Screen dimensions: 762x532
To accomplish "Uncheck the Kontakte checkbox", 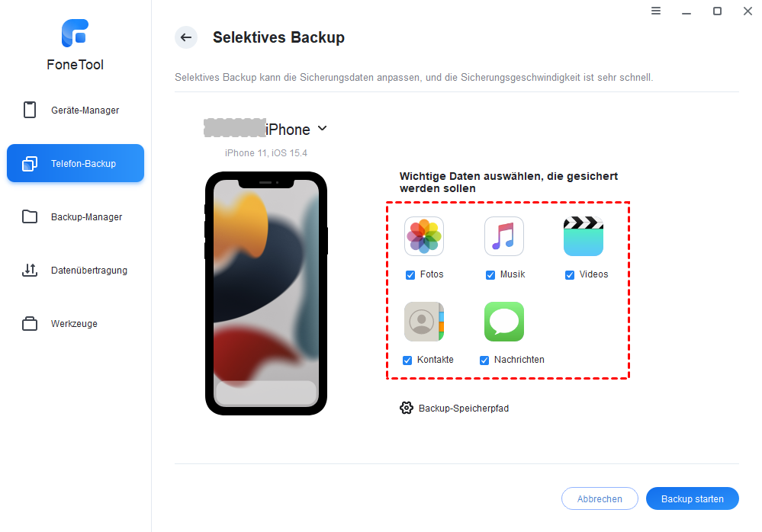I will [407, 361].
